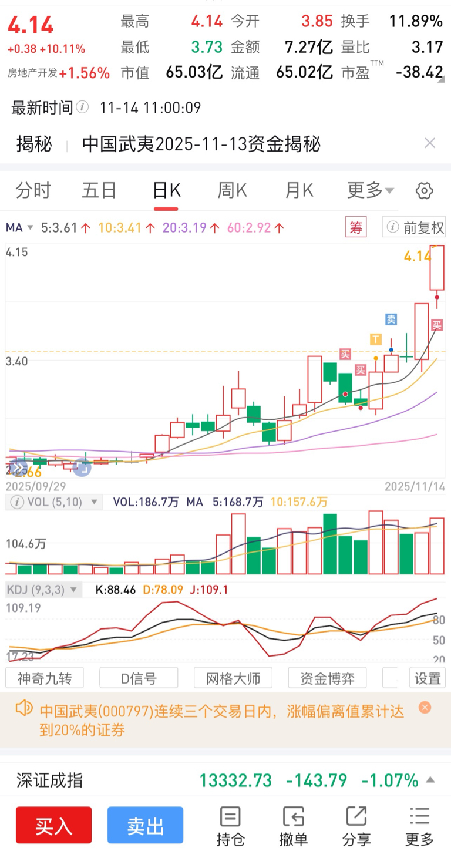The image size is (451, 868).
Task: Select the D信号 indicator button
Action: [139, 678]
